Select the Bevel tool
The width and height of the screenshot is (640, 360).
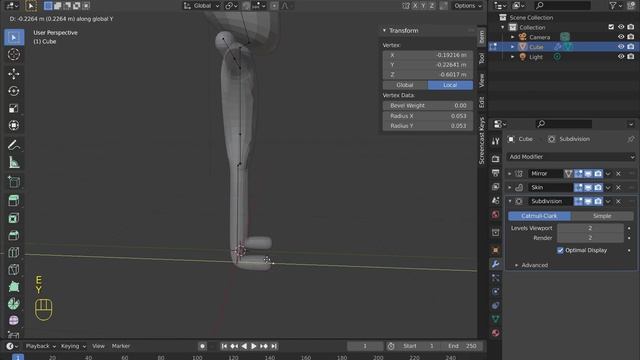pyautogui.click(x=14, y=235)
